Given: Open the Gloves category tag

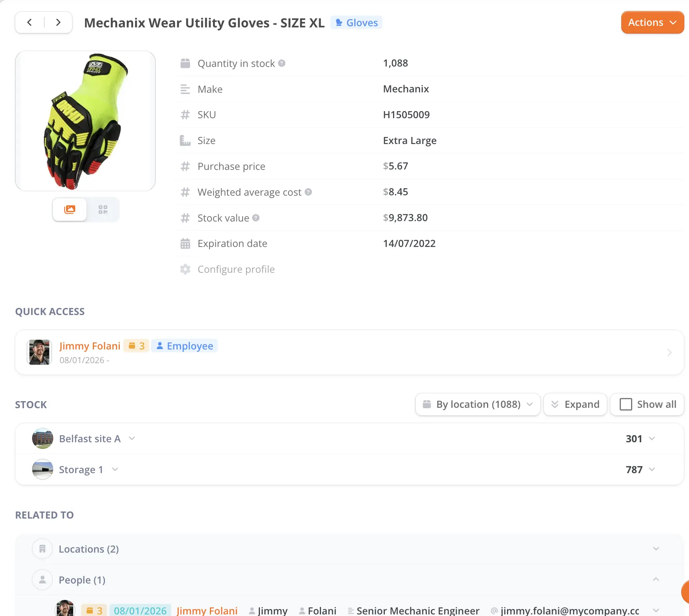Looking at the screenshot, I should click(x=357, y=23).
